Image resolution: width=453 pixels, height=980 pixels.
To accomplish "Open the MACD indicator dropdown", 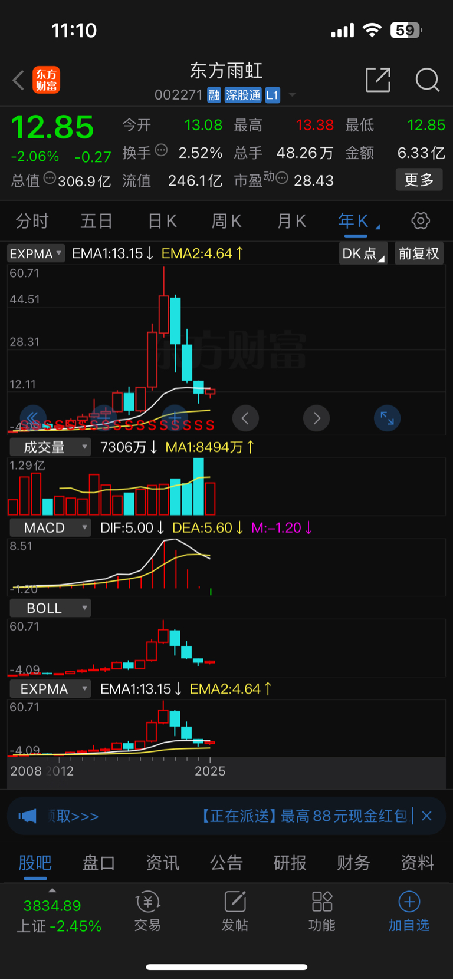I will click(x=50, y=528).
